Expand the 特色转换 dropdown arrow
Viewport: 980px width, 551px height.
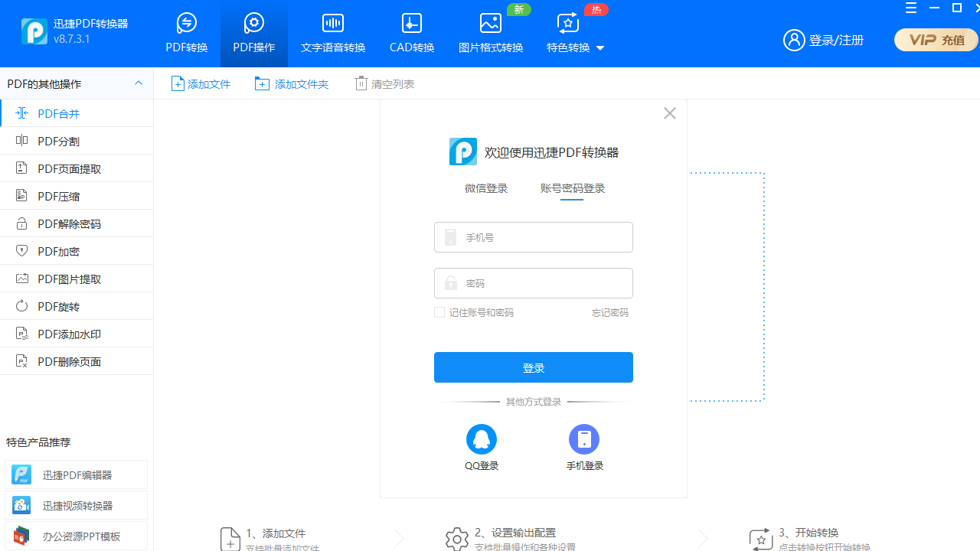pyautogui.click(x=600, y=48)
